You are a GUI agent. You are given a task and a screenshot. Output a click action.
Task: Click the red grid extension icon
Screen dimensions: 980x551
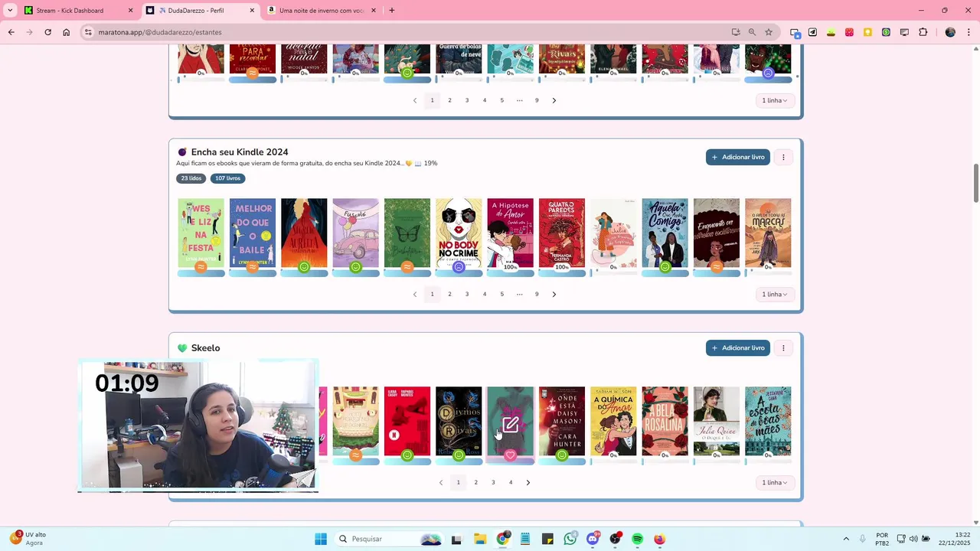(x=849, y=32)
